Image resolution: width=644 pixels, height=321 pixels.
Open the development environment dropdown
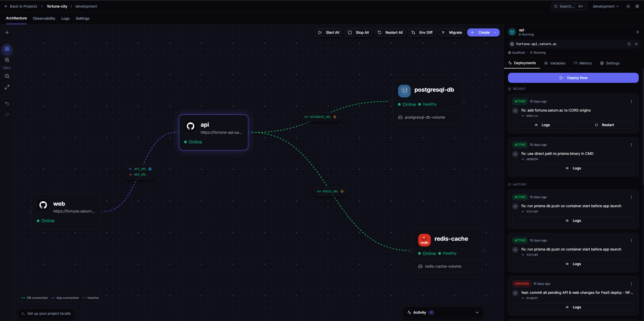click(x=605, y=6)
